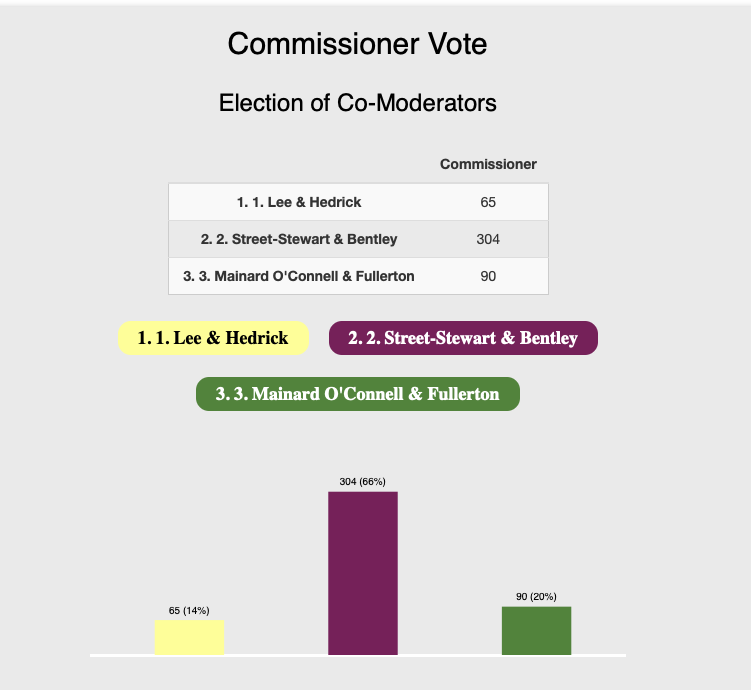The height and width of the screenshot is (690, 751).
Task: Click the Street-Stewart & Bentley table row label
Action: [x=299, y=239]
